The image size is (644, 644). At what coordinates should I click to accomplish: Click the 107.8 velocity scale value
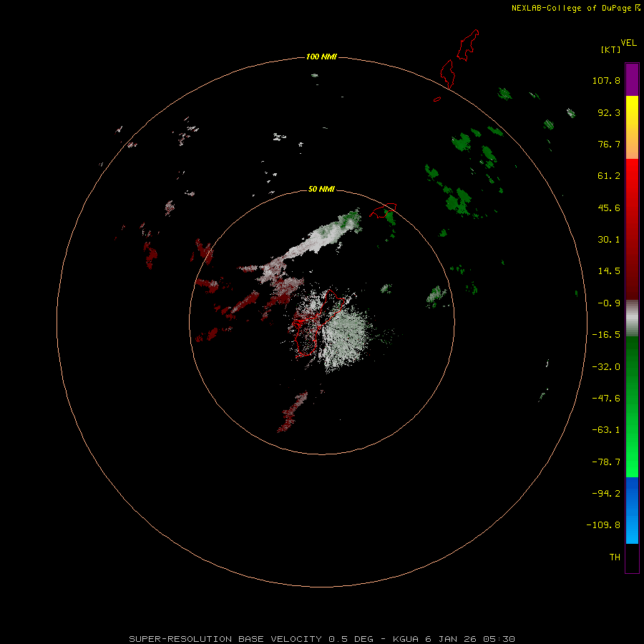pyautogui.click(x=606, y=80)
